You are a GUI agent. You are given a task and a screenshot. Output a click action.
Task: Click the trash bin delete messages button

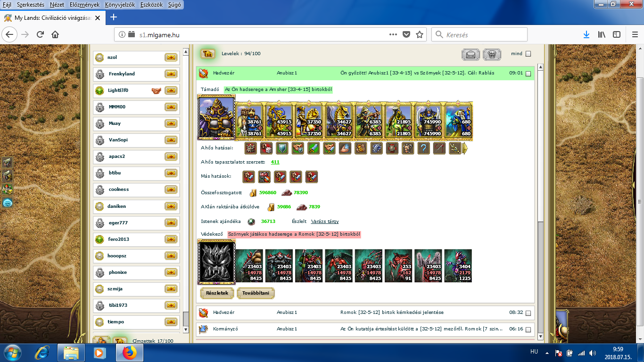[x=492, y=54]
